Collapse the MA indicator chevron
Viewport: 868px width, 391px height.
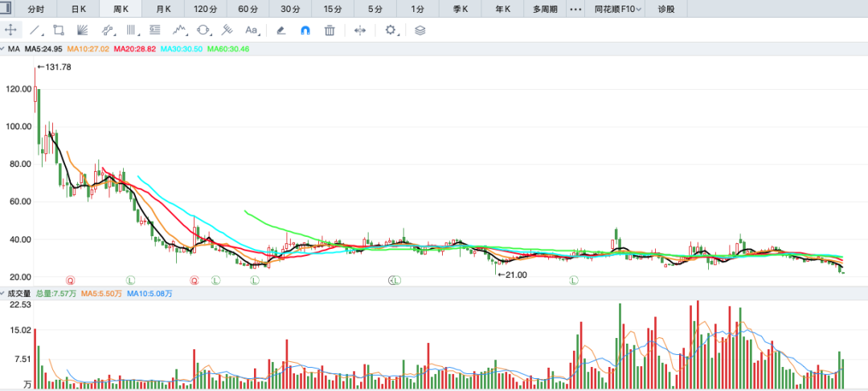click(x=4, y=49)
